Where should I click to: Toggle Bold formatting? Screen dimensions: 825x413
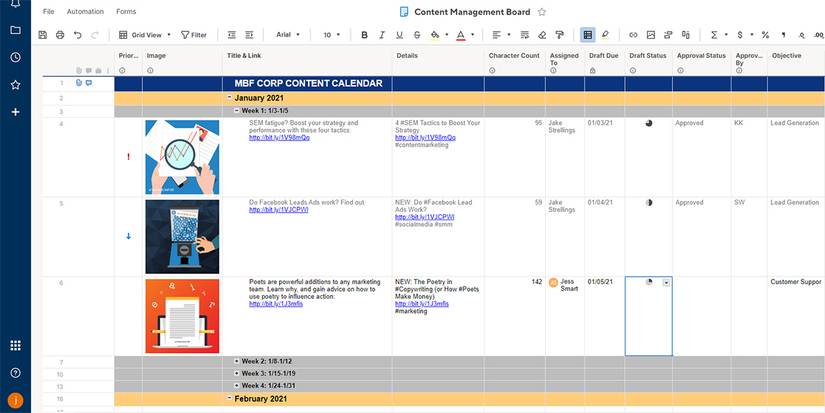(364, 35)
